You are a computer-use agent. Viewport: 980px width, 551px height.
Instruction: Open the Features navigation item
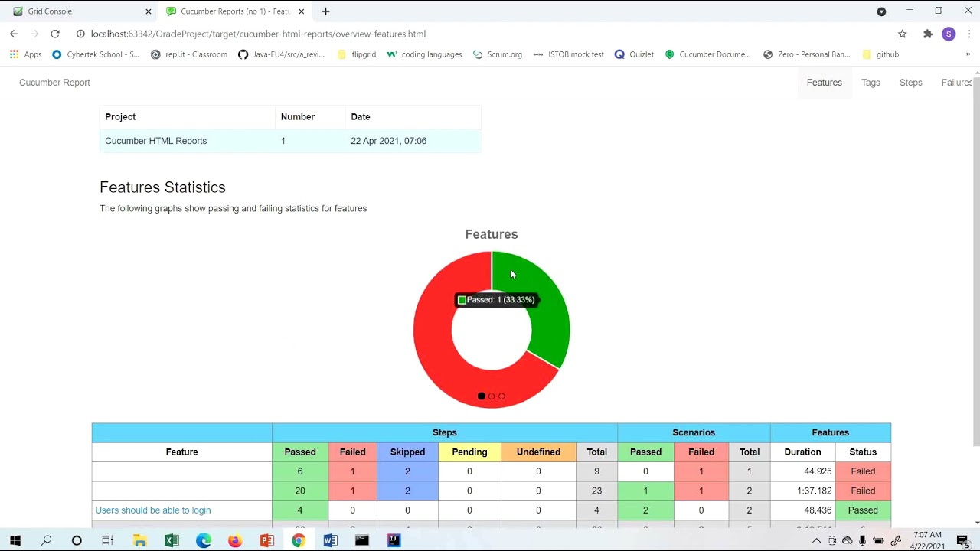(x=825, y=83)
